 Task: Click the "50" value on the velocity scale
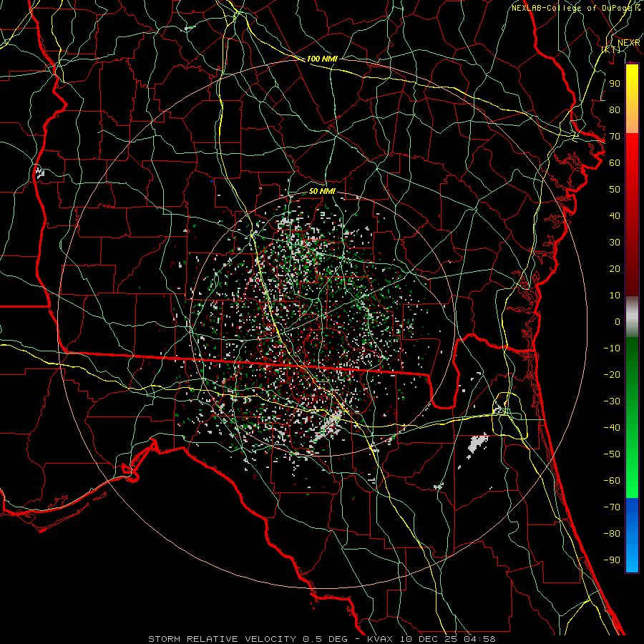tap(615, 190)
